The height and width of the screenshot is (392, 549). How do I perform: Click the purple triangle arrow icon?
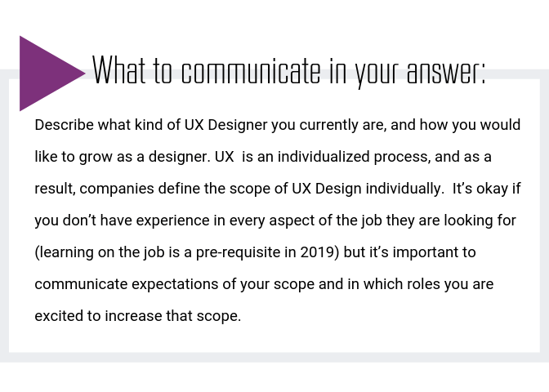tap(47, 73)
